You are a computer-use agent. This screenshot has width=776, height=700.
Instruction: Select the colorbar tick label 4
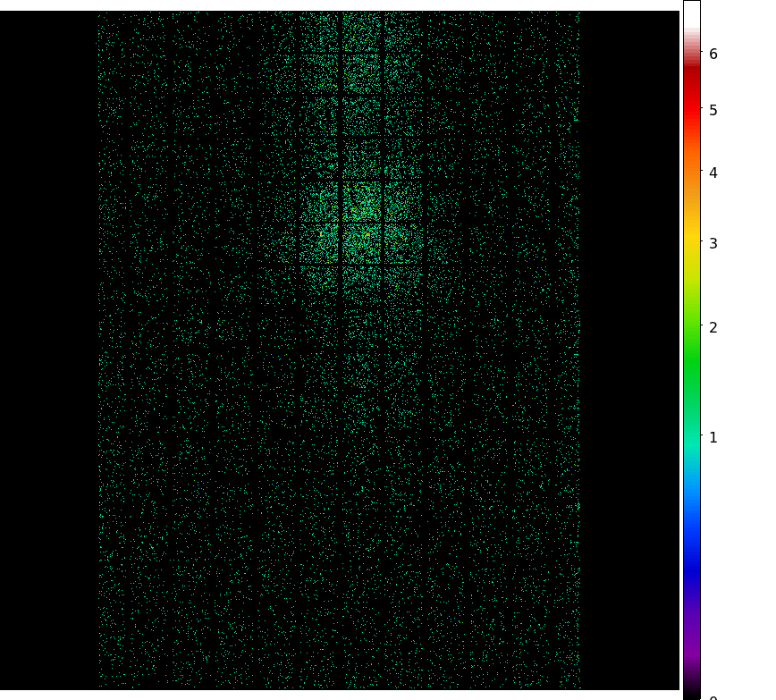pos(713,173)
